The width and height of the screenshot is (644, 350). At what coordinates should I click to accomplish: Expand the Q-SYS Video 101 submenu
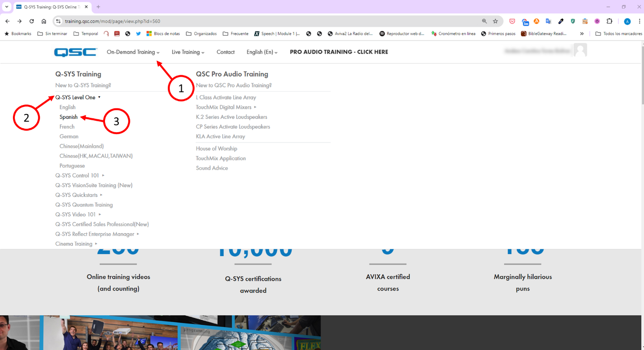pyautogui.click(x=78, y=215)
